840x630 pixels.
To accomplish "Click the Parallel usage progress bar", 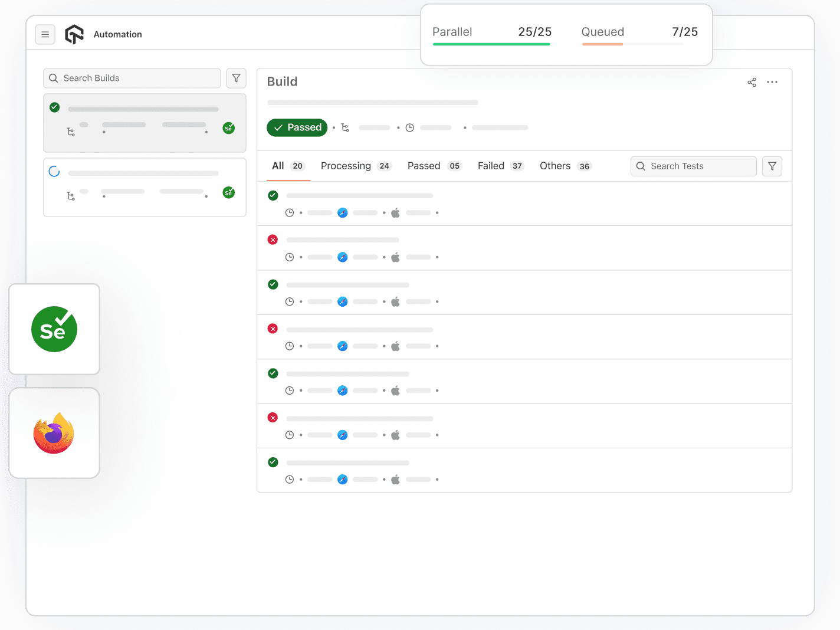I will [x=491, y=44].
